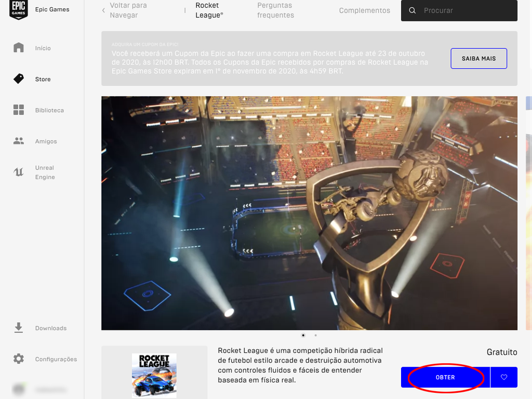The height and width of the screenshot is (399, 532).
Task: Select the Store tag icon
Action: pyautogui.click(x=19, y=79)
